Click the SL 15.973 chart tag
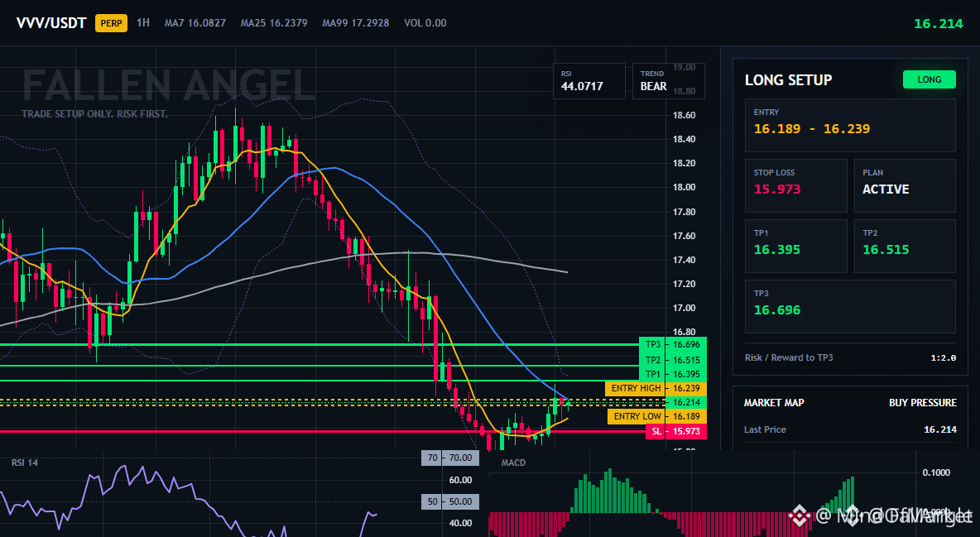Viewport: 980px width, 537px height. pyautogui.click(x=675, y=431)
